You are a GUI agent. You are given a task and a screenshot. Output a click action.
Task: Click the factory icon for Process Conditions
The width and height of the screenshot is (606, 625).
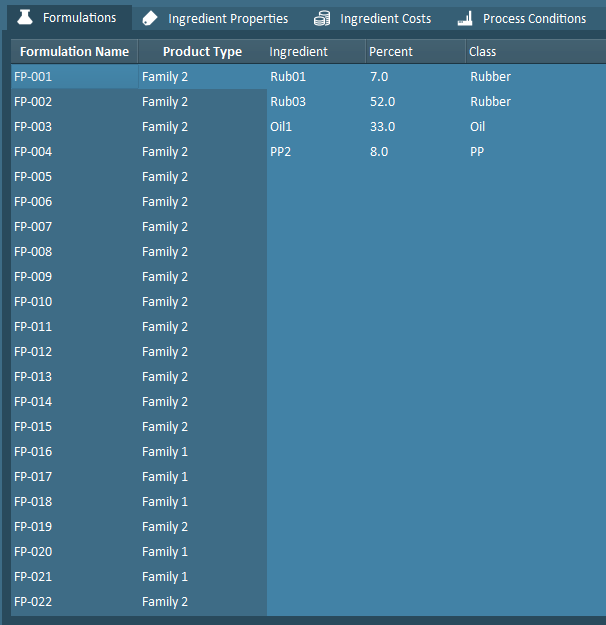click(x=465, y=19)
